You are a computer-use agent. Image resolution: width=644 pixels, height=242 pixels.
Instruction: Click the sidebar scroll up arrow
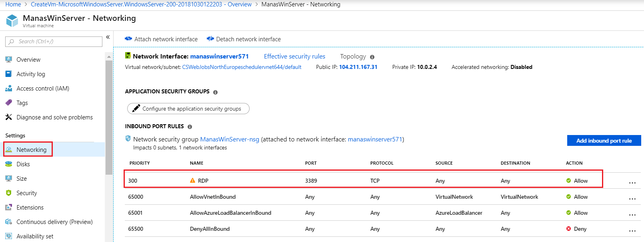pyautogui.click(x=109, y=57)
